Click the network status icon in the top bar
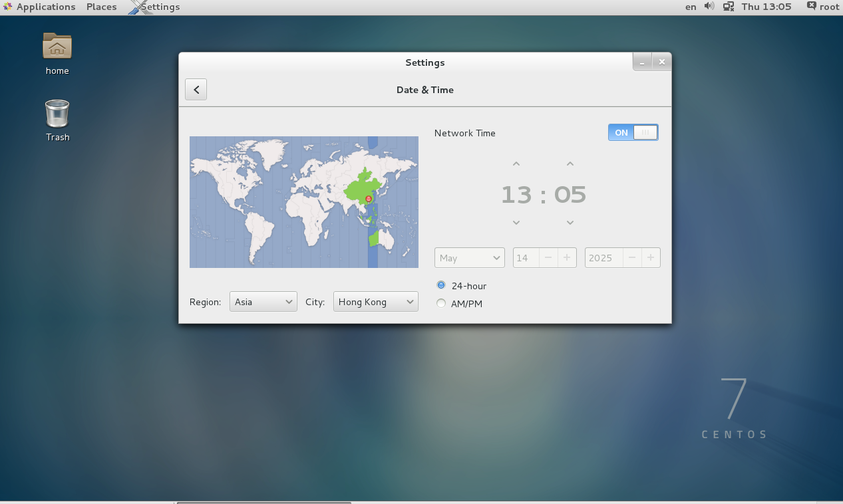Image resolution: width=843 pixels, height=504 pixels. (x=728, y=7)
